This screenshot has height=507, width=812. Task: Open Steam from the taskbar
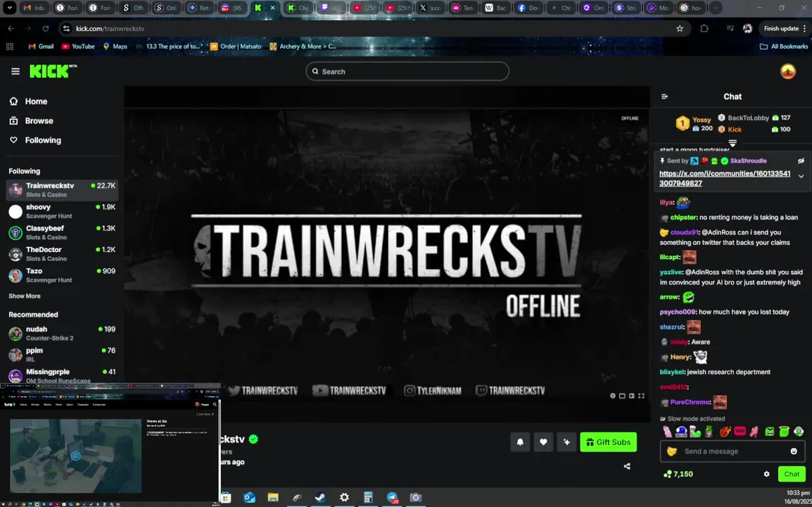coord(321,498)
